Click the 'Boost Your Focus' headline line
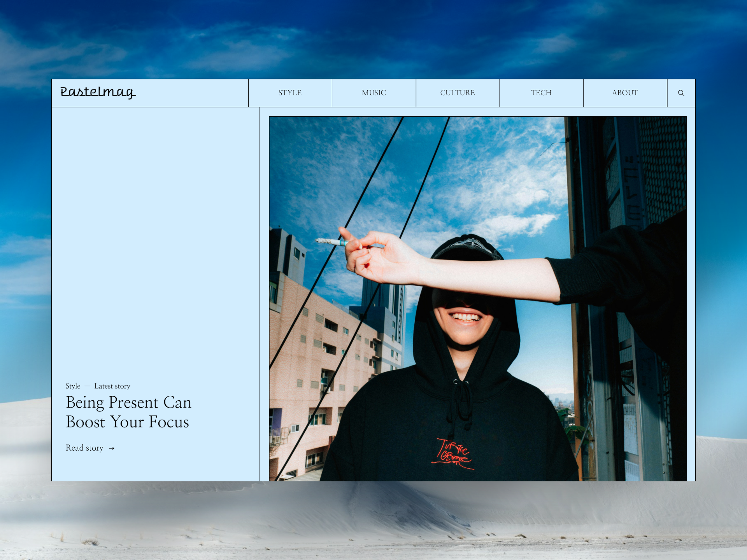 [x=127, y=422]
